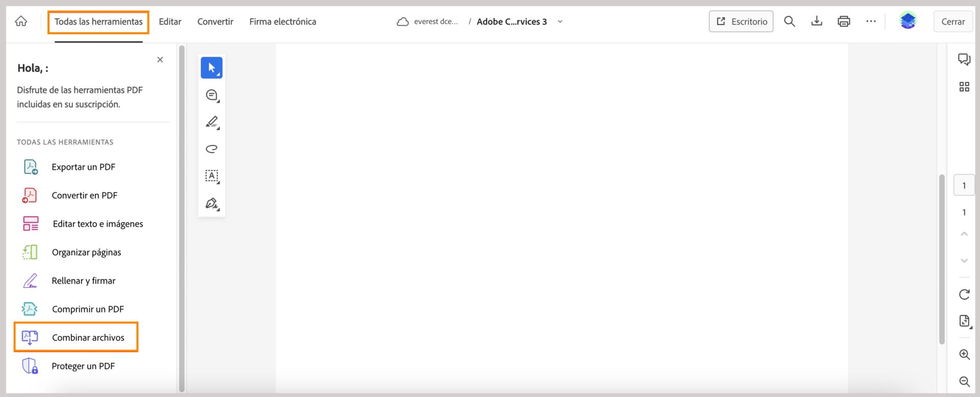The image size is (980, 397).
Task: Download the file with download icon
Action: pyautogui.click(x=817, y=21)
